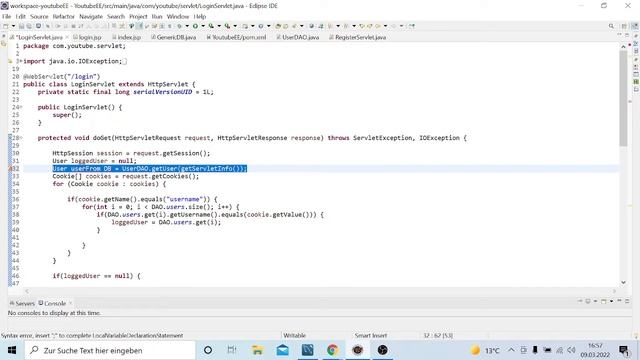Click the green Run button
640x360 pixels.
(x=195, y=26)
